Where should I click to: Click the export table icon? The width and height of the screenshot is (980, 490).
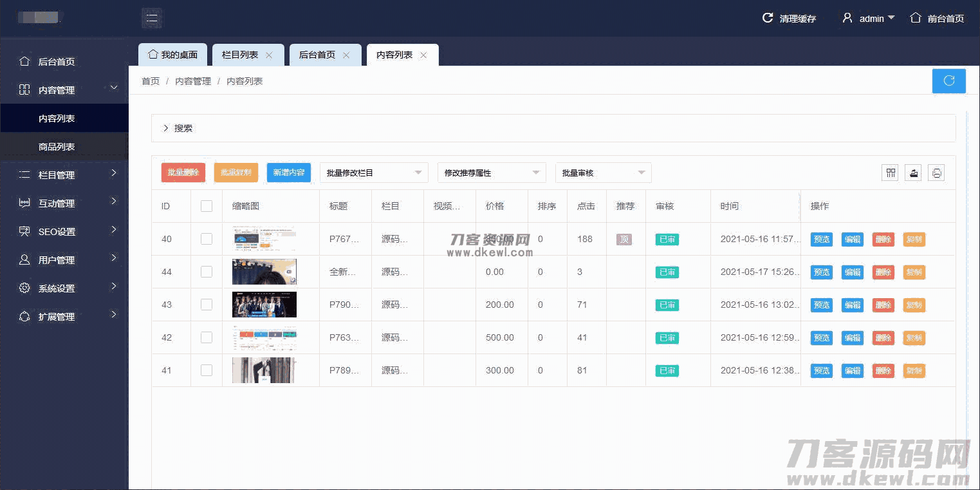click(x=913, y=173)
